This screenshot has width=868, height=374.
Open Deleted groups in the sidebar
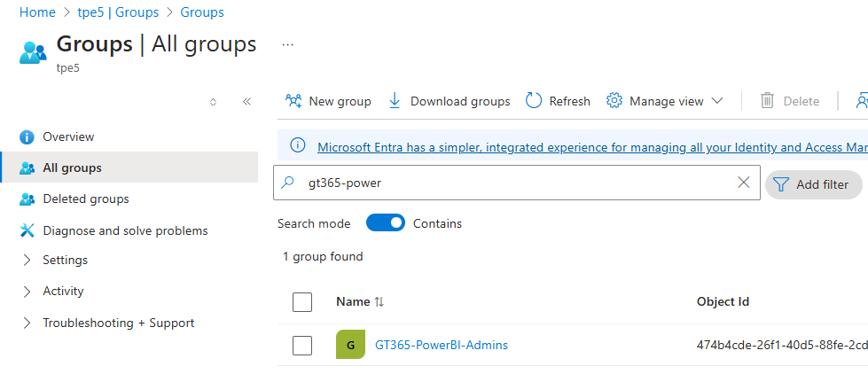pos(85,199)
